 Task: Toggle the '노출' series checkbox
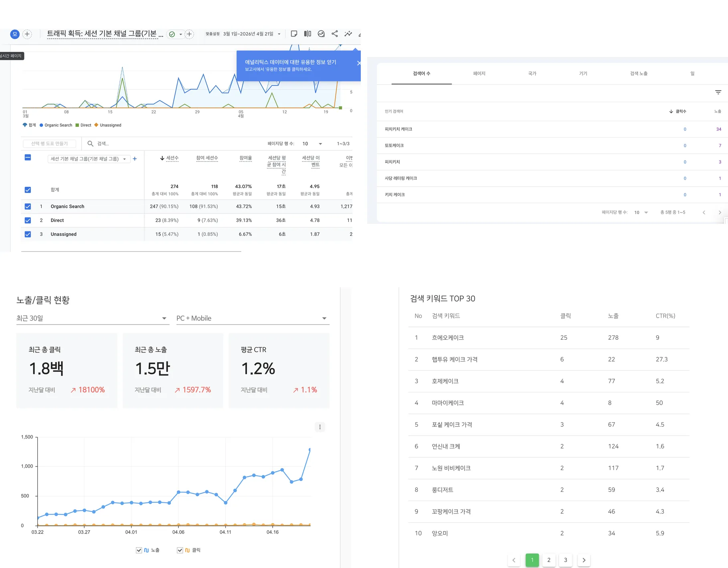(139, 550)
